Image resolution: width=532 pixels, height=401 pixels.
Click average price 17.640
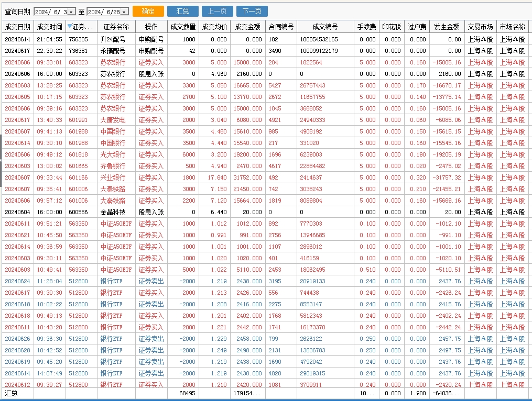pos(217,177)
